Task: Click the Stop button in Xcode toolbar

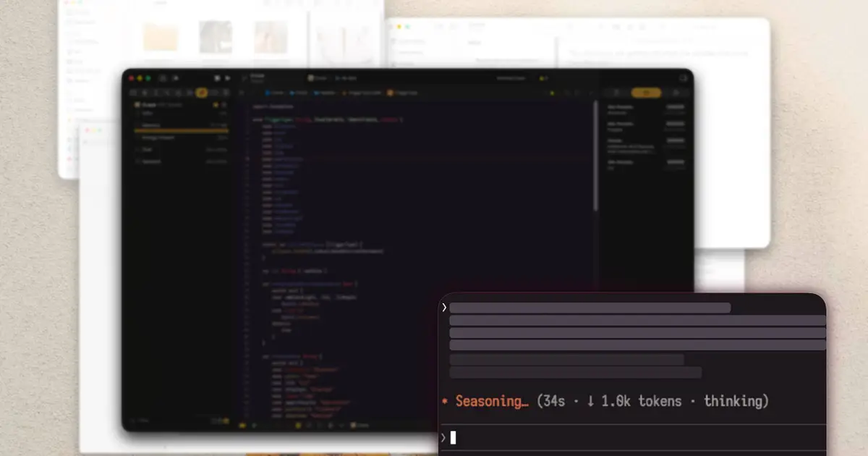Action: pos(217,78)
